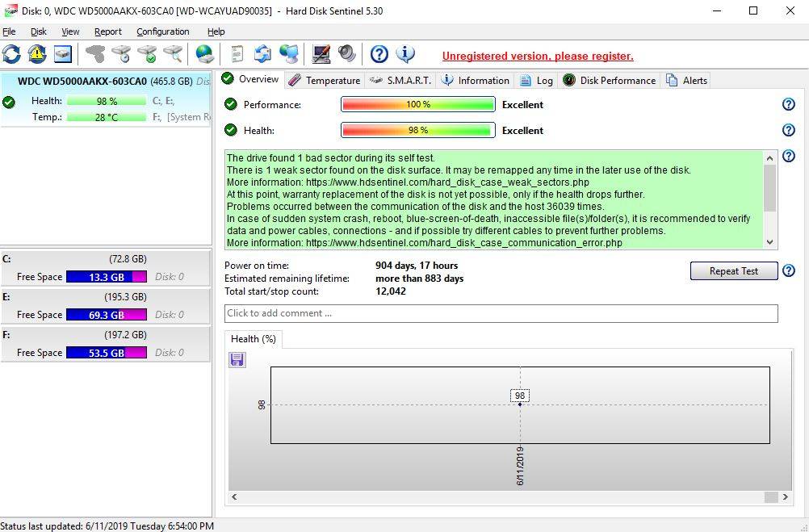Click the speaker sound toolbar icon
Image resolution: width=809 pixels, height=532 pixels.
pyautogui.click(x=346, y=53)
